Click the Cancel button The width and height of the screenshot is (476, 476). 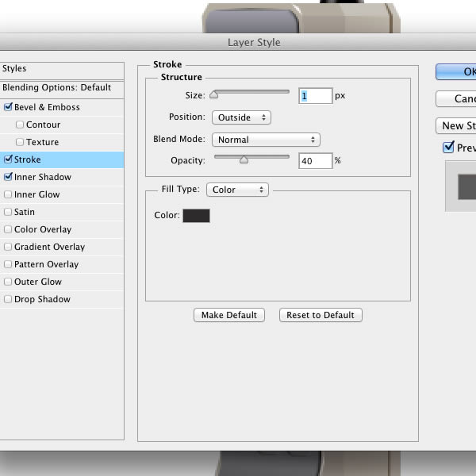pos(456,98)
